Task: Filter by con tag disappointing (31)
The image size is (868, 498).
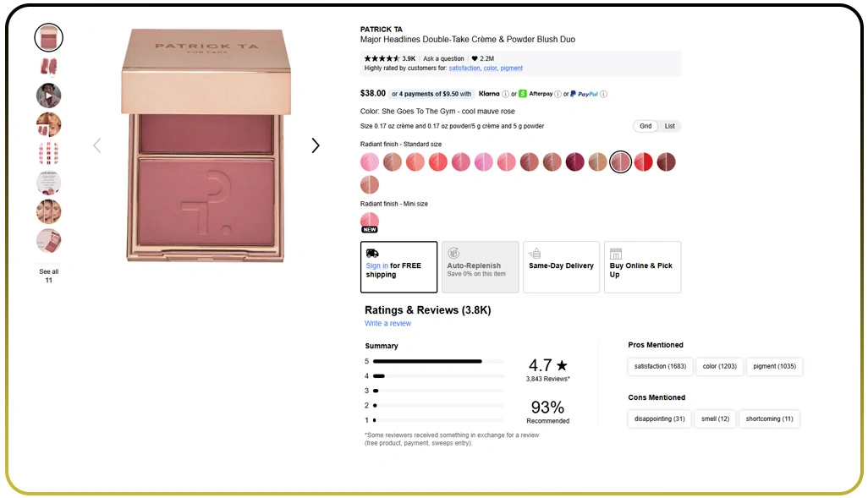Action: pyautogui.click(x=660, y=419)
